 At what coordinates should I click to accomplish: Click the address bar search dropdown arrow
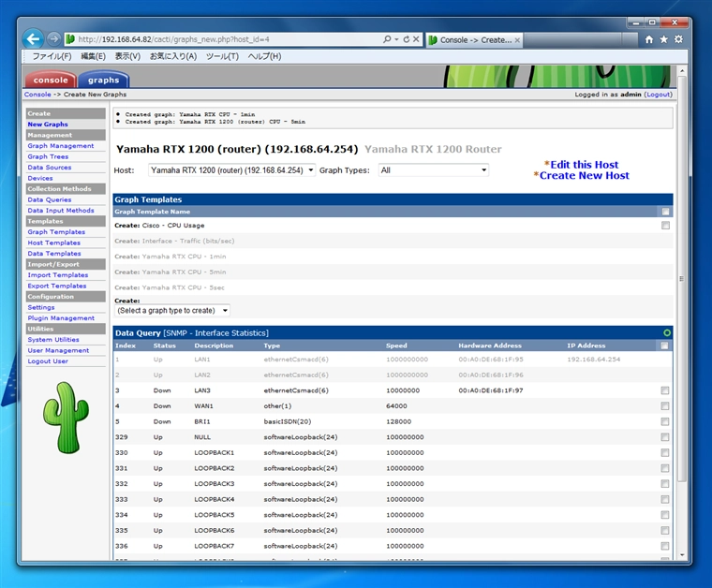[396, 39]
